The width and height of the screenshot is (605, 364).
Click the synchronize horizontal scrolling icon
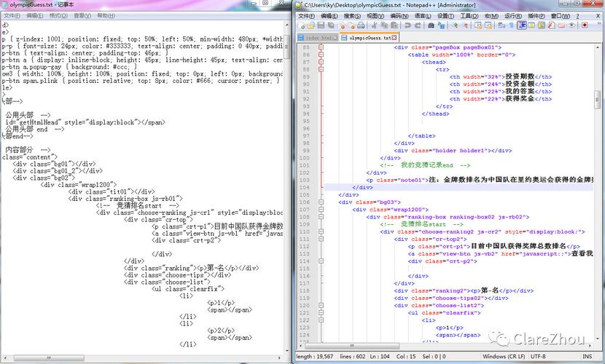point(488,25)
